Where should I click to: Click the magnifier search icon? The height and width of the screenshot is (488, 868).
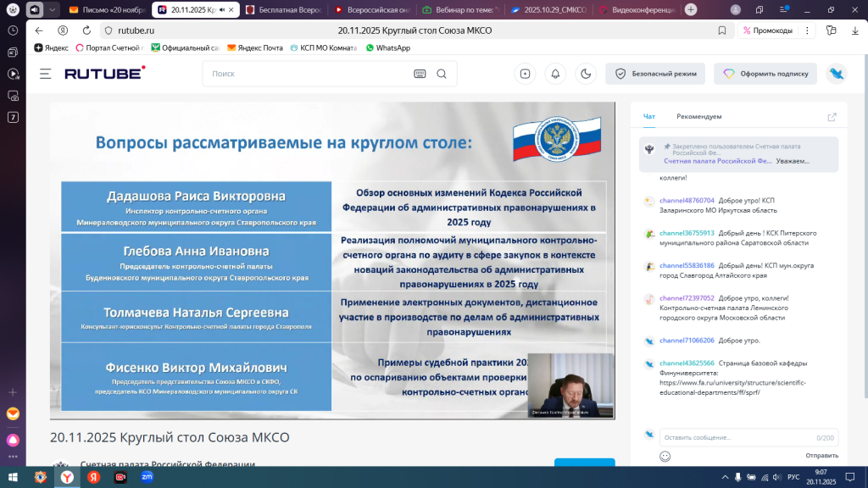[441, 74]
